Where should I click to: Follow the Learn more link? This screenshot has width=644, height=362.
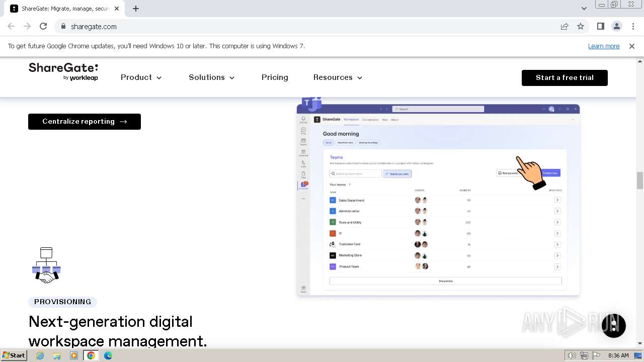tap(604, 46)
